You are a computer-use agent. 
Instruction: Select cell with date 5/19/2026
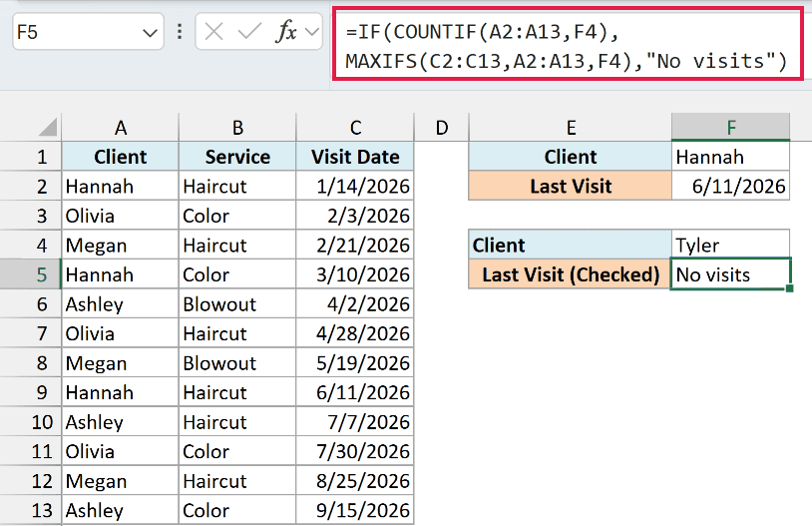pos(355,362)
